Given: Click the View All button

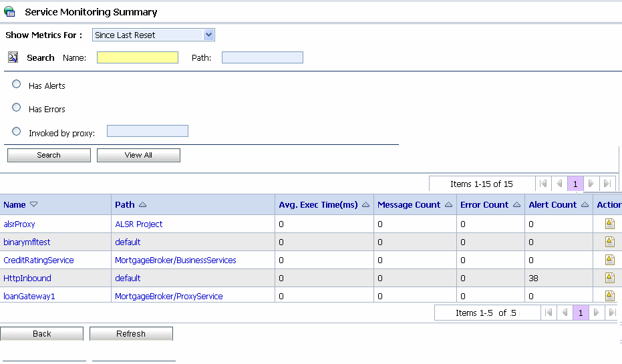Looking at the screenshot, I should coord(138,155).
